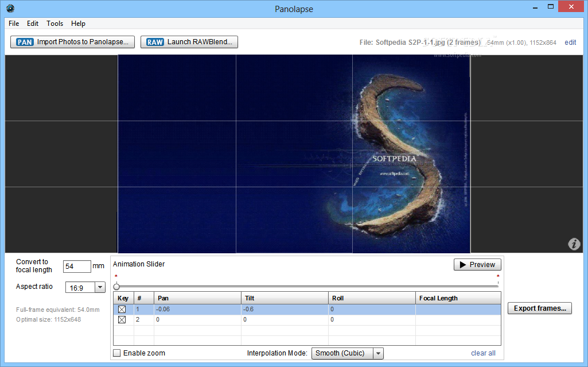Select the Pan cell of frame 2
The width and height of the screenshot is (588, 367).
click(197, 320)
